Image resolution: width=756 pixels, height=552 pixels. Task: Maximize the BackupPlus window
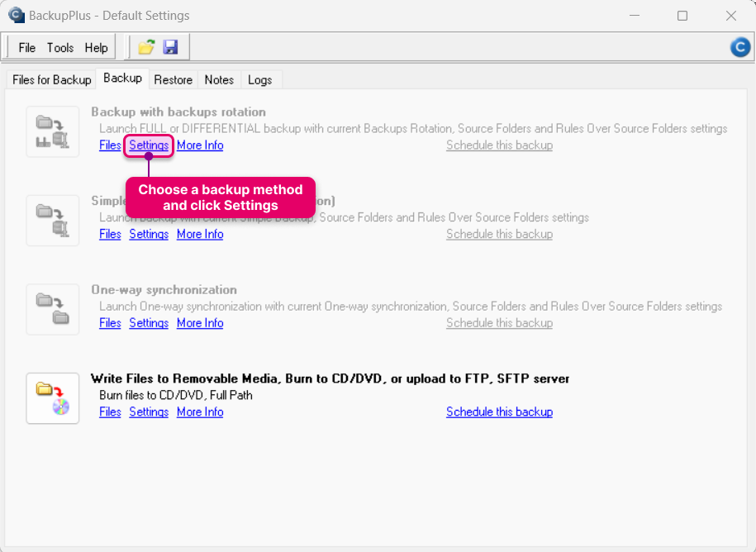tap(682, 16)
